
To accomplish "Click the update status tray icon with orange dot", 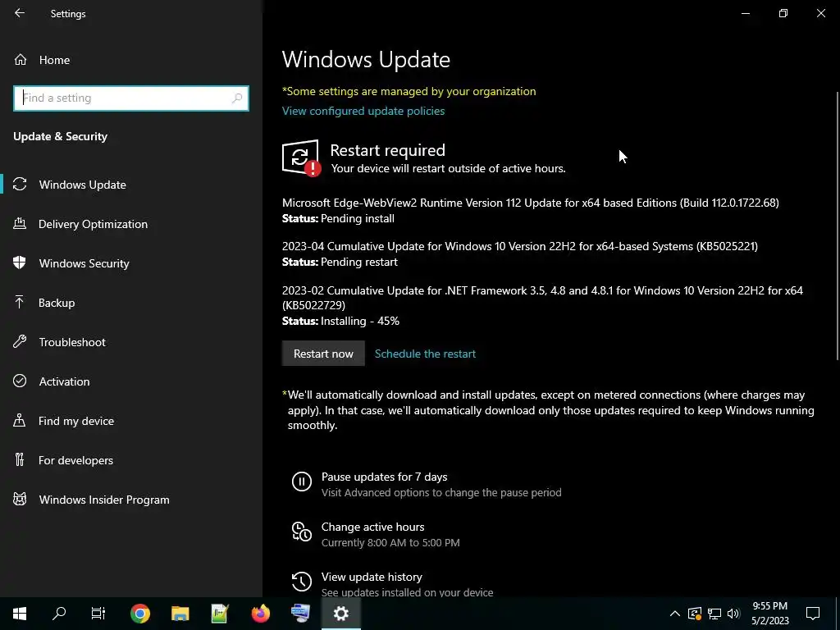I will (695, 614).
